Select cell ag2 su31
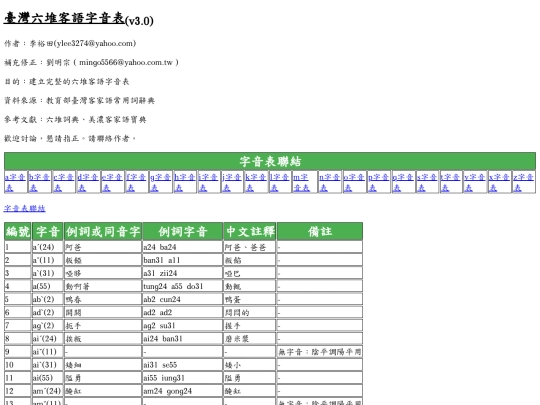This screenshot has height=405, width=540. (x=183, y=325)
